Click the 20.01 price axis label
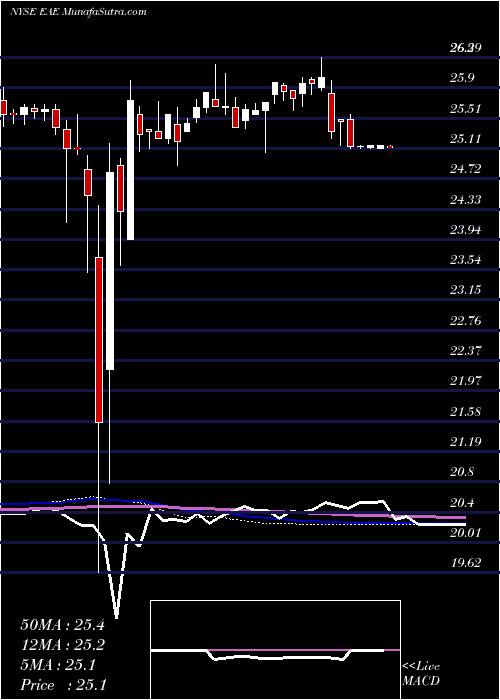Viewport: 500px width, 700px height. coord(465,533)
